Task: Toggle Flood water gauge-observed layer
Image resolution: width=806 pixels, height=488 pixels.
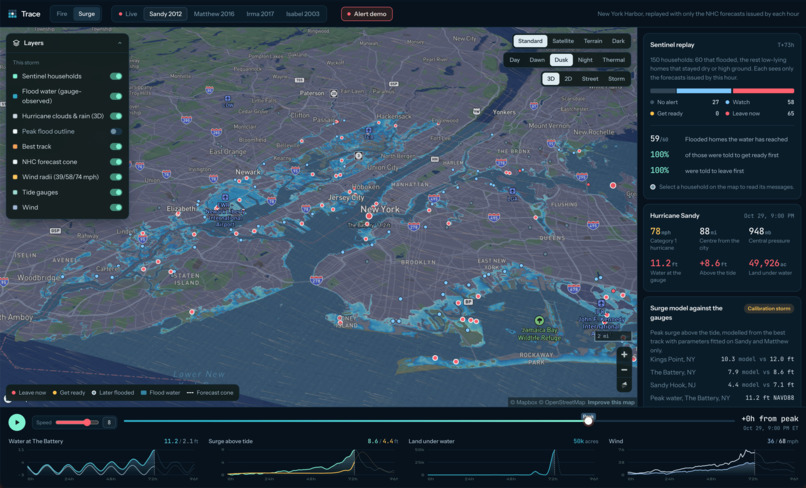Action: click(116, 96)
